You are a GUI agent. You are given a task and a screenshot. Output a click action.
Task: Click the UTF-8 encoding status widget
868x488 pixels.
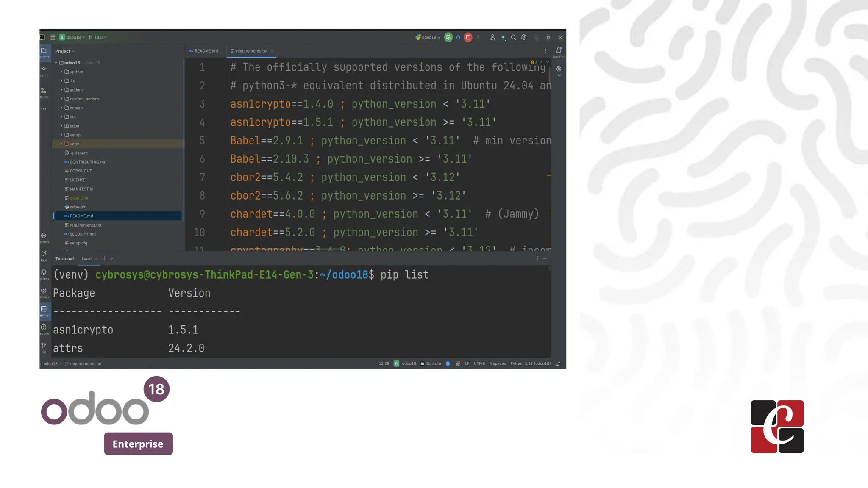[479, 363]
